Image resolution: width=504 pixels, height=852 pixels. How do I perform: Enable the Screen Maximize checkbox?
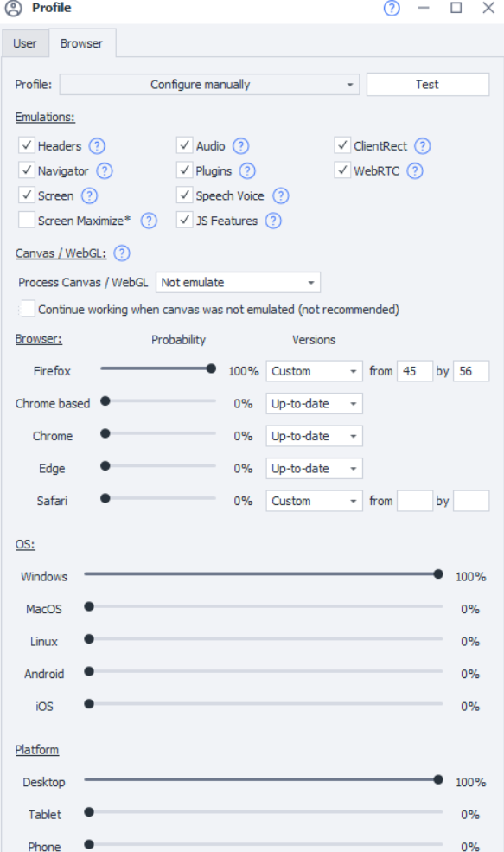tap(27, 220)
